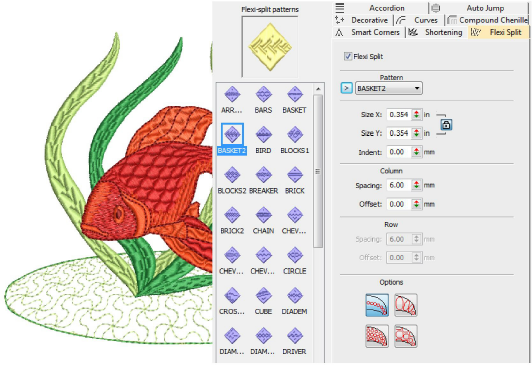This screenshot has height=367, width=532.
Task: Click the Indent value input field
Action: coord(399,152)
